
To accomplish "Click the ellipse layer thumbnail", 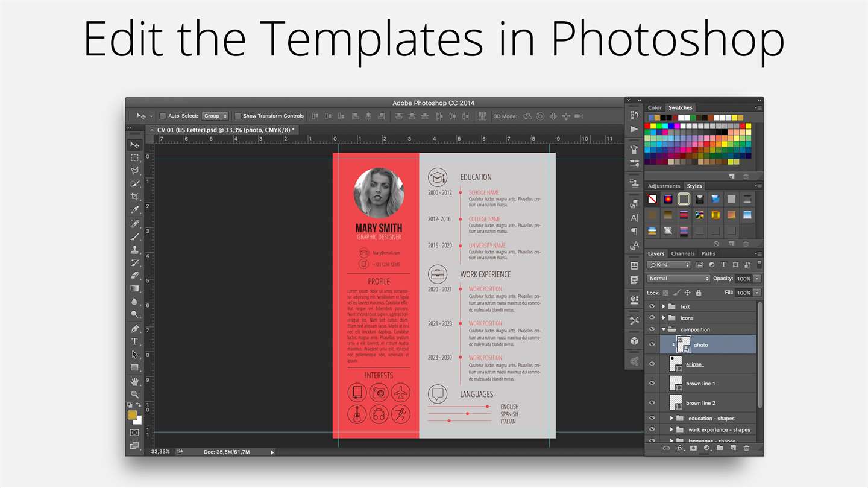I will pyautogui.click(x=676, y=364).
